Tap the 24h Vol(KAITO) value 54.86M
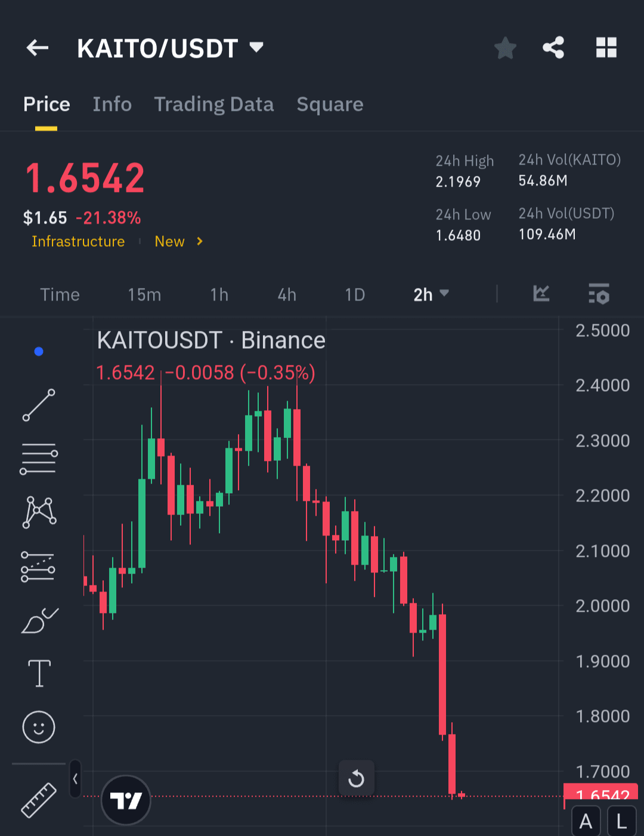 click(x=543, y=181)
